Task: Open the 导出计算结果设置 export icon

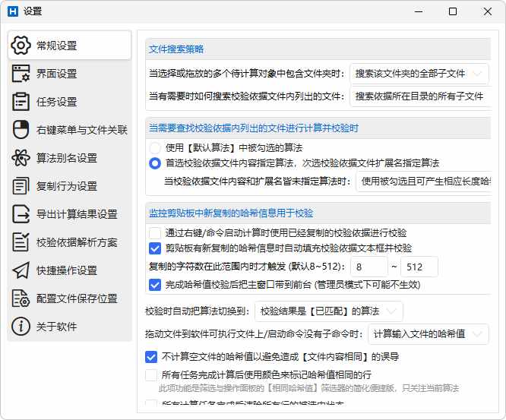Action: tap(21, 214)
